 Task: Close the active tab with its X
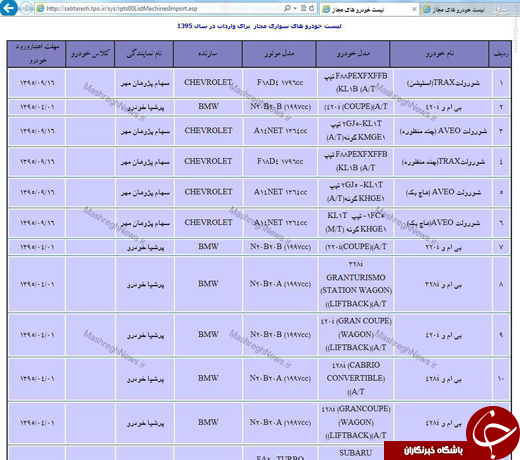click(414, 9)
